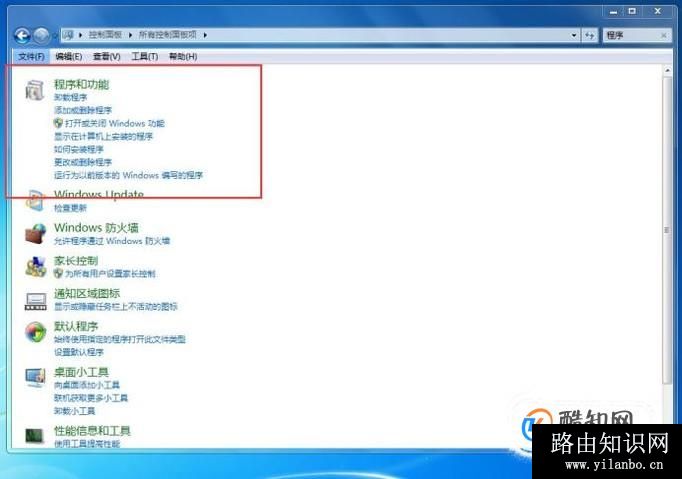
Task: Click 允许程序通过 Windows 防火墙 link
Action: (x=112, y=241)
